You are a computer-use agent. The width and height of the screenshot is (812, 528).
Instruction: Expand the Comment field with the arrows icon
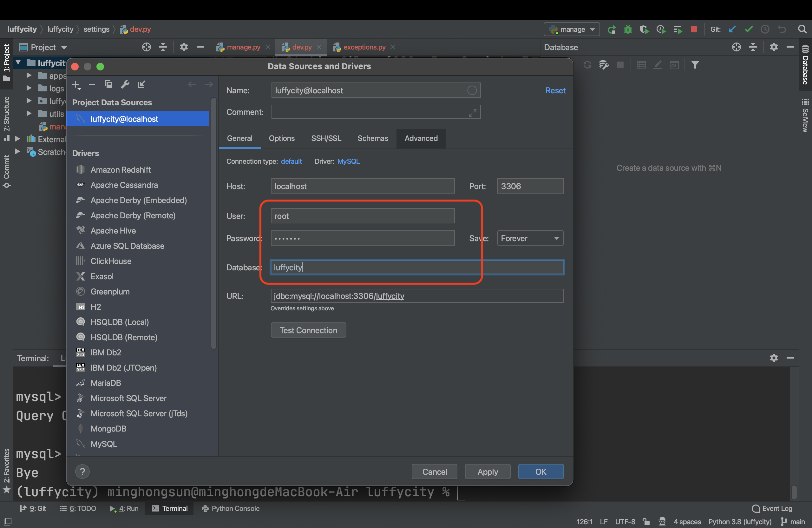473,113
